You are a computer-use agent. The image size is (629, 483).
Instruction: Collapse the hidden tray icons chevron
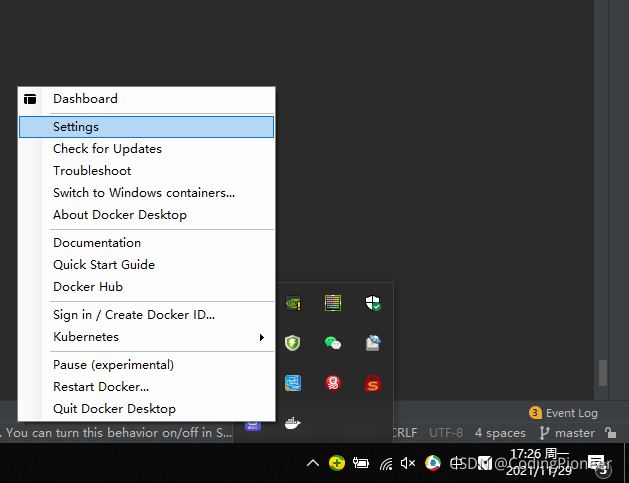pyautogui.click(x=313, y=463)
